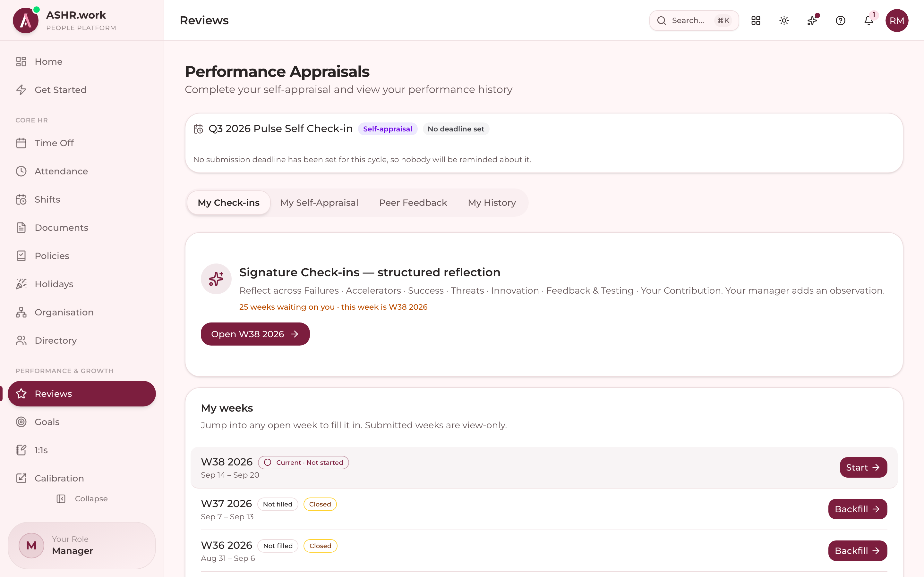The width and height of the screenshot is (924, 577).
Task: Open the Your Role Manager switcher
Action: point(82,545)
